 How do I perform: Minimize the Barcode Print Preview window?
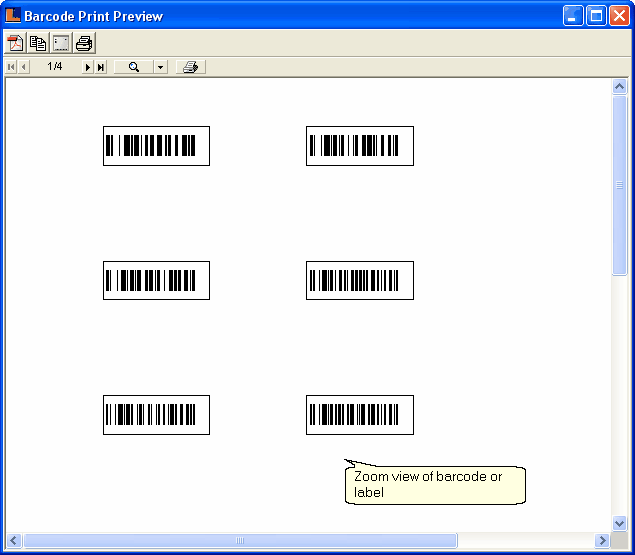coord(573,16)
